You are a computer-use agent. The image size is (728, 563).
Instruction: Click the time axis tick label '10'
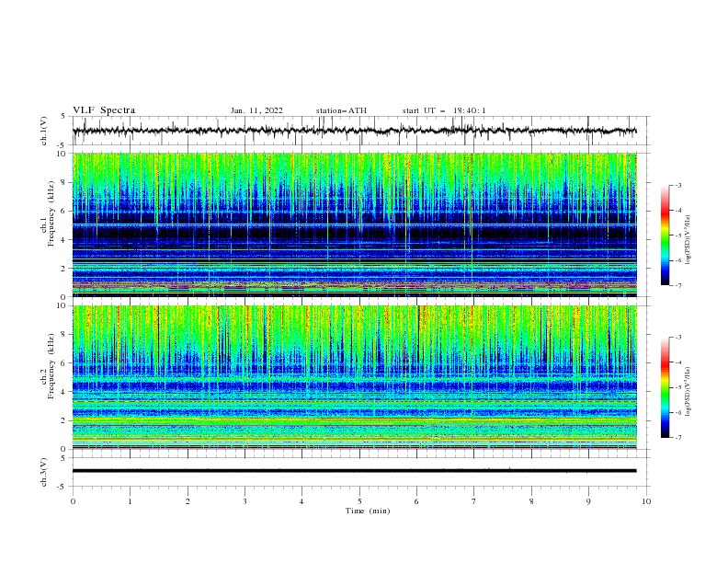(x=646, y=501)
